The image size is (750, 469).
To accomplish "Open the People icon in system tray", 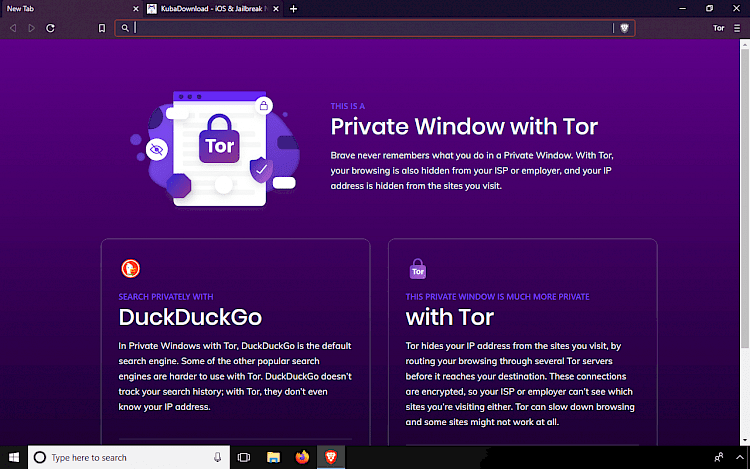I will tap(718, 458).
